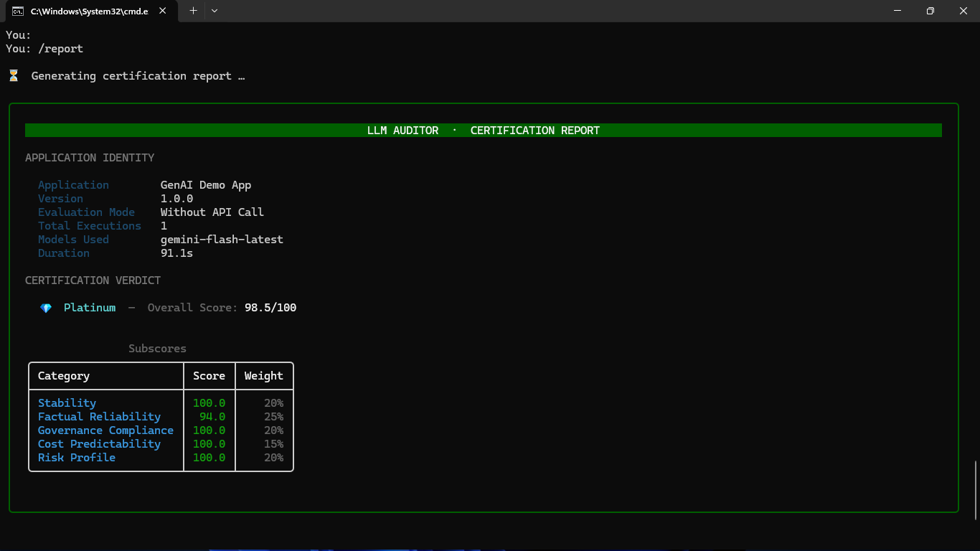This screenshot has width=980, height=551.
Task: Click the 'Category' column header
Action: 64,376
